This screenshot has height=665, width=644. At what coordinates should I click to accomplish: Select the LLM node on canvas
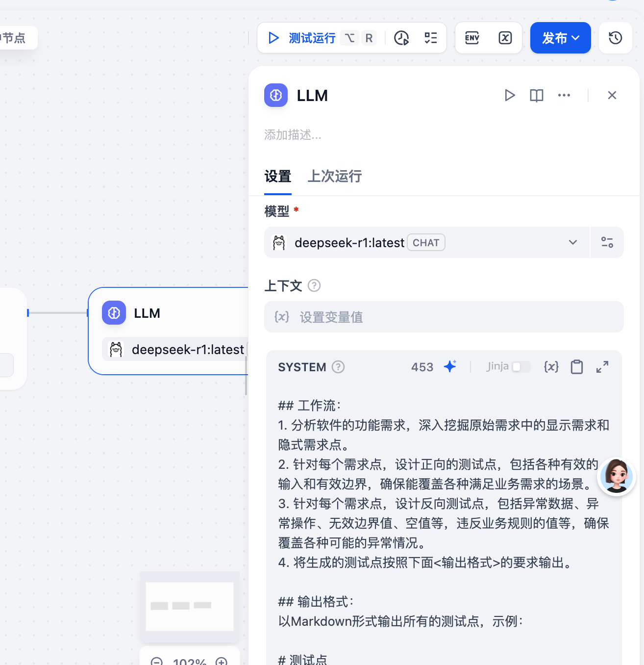pyautogui.click(x=169, y=331)
